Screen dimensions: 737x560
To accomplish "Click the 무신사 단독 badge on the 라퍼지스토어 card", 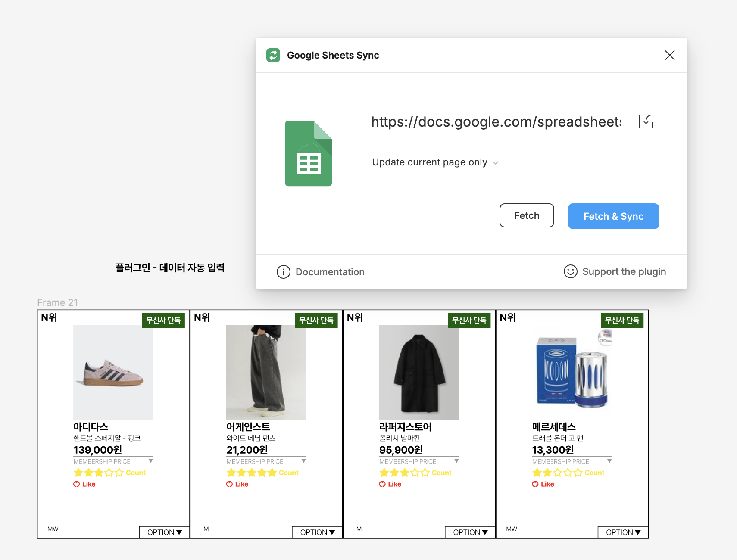I will click(x=469, y=320).
